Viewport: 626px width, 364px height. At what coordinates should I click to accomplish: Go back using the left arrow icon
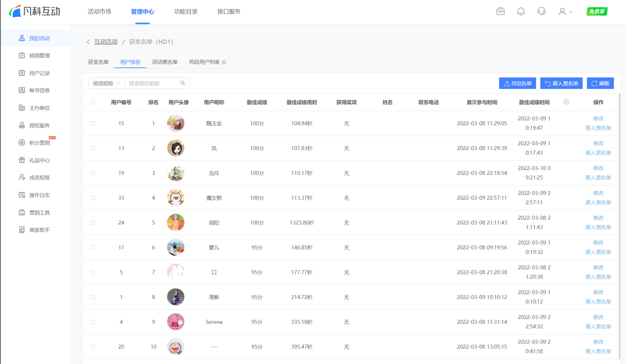coord(88,42)
